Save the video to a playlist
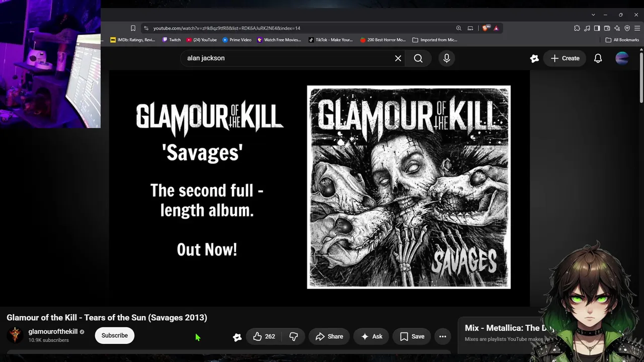 coord(412,336)
